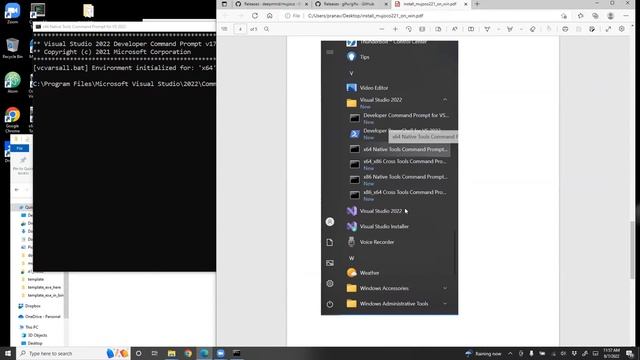Click the address bar file path
The image size is (640, 360).
coord(365,16)
